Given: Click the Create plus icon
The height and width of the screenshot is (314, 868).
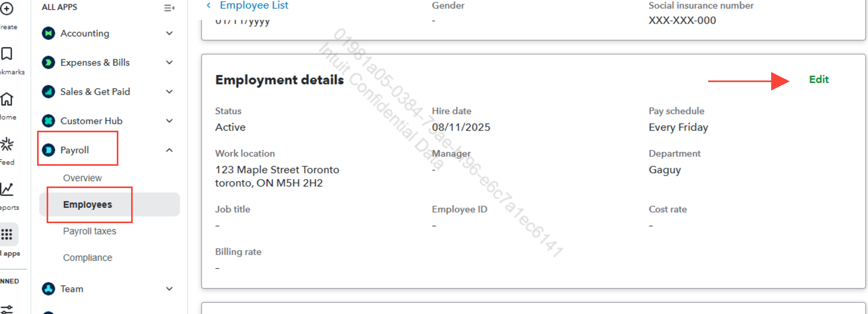Looking at the screenshot, I should (6, 8).
